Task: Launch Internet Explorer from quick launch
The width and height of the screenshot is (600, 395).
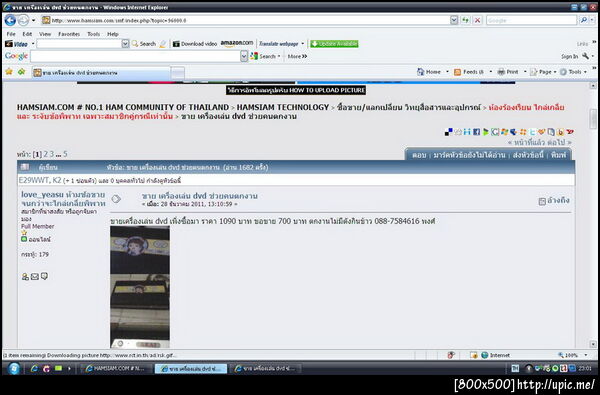Action: tap(34, 369)
